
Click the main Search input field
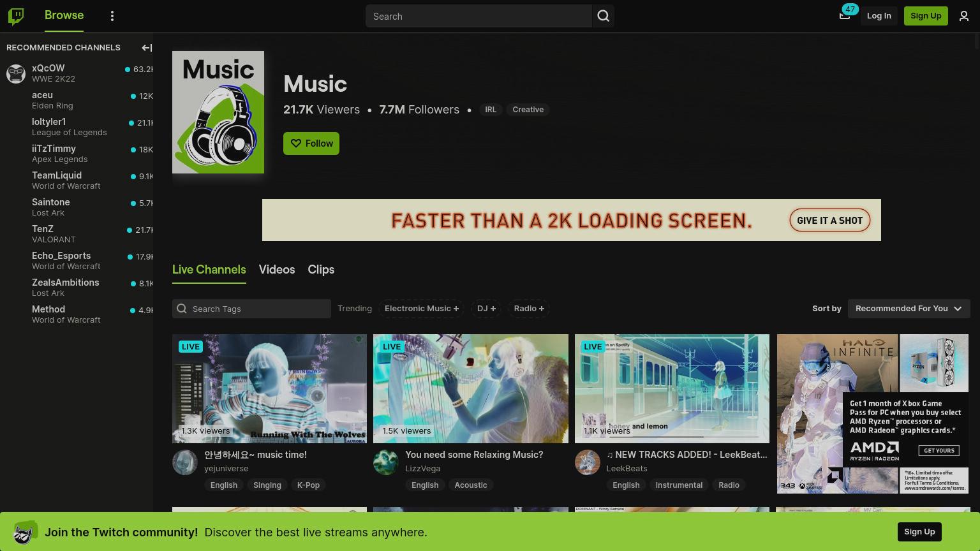tap(479, 16)
